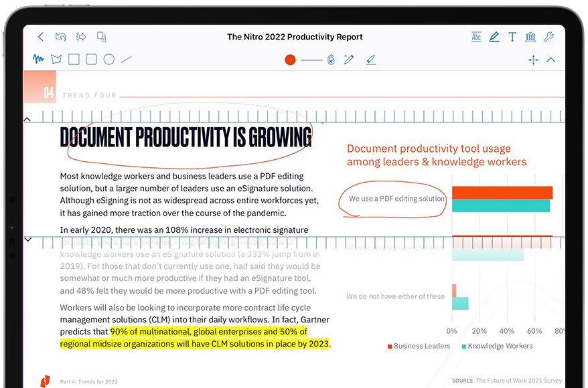
Task: Choose the square rectangle tool
Action: pos(74,59)
